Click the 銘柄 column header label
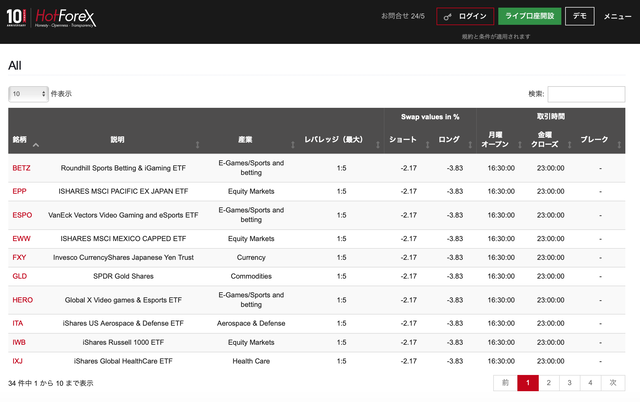The height and width of the screenshot is (402, 640). coord(20,140)
